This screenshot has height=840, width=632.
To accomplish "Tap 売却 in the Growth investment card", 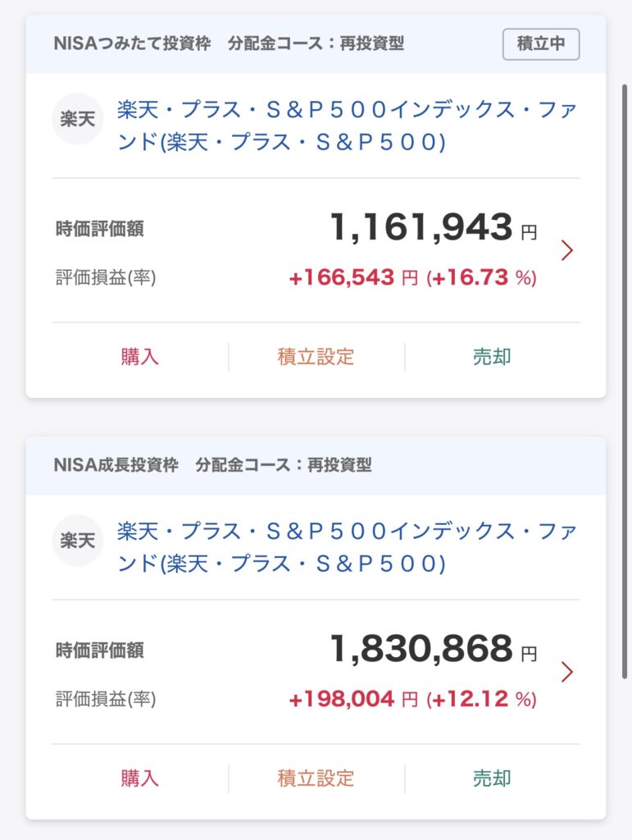I will click(x=492, y=778).
